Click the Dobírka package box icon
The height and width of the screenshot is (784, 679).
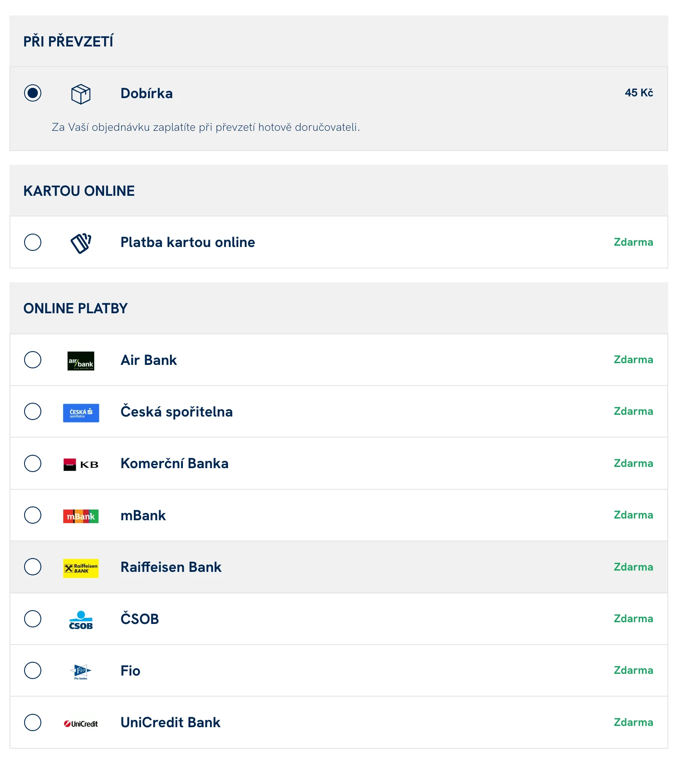(x=80, y=94)
